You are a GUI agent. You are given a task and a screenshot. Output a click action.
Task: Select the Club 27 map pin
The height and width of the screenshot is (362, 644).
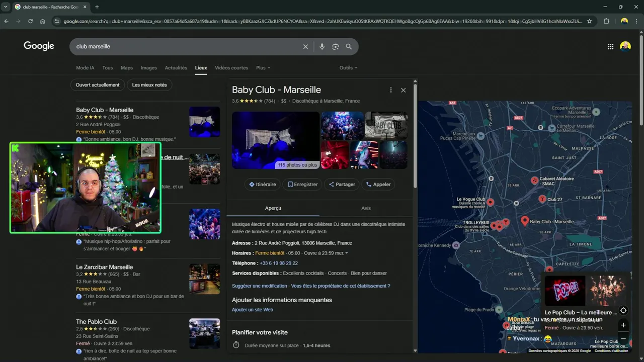(x=542, y=199)
